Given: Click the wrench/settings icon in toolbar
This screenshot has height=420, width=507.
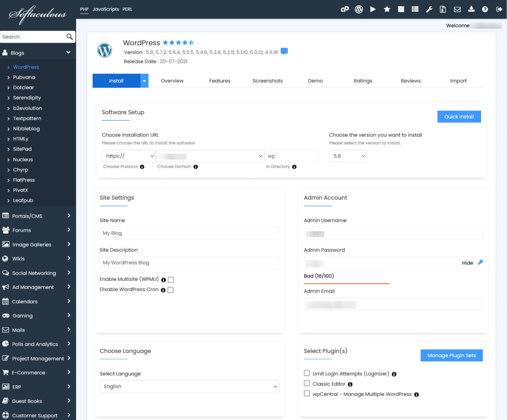Looking at the screenshot, I should point(429,9).
